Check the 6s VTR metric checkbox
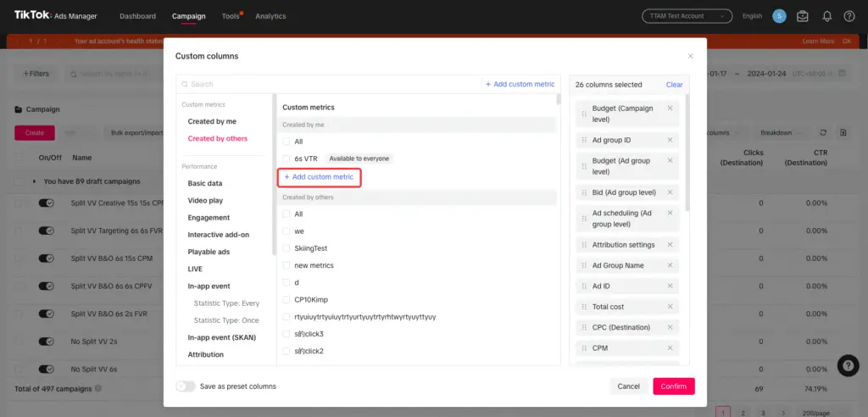 coord(287,158)
